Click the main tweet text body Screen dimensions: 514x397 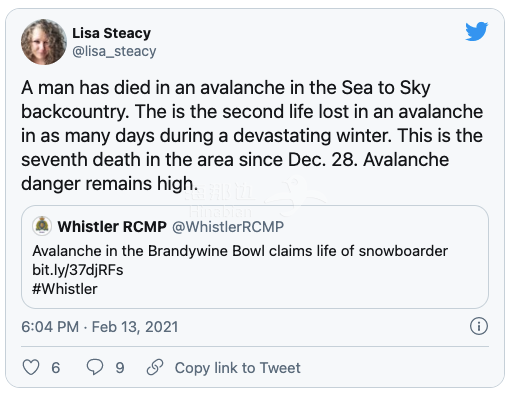(x=252, y=136)
